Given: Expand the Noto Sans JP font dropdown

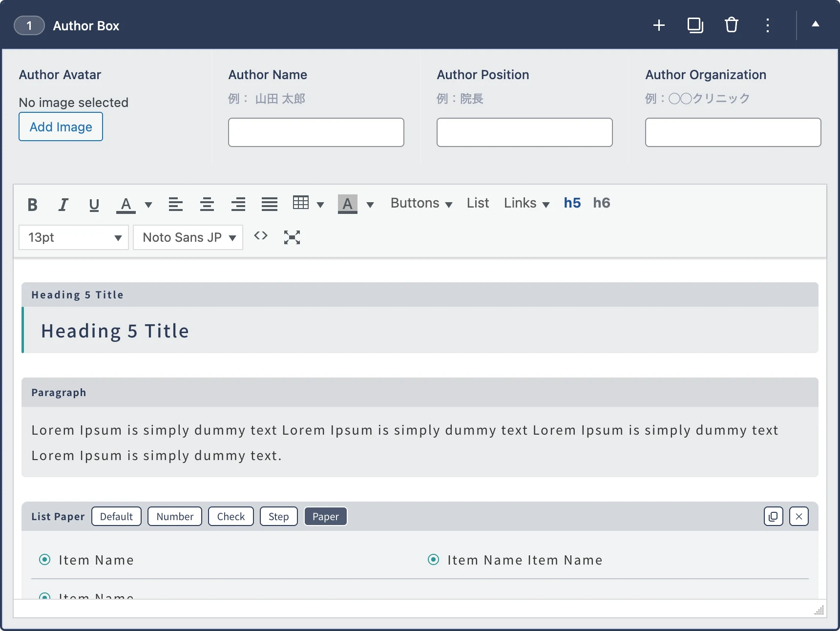Looking at the screenshot, I should 188,237.
